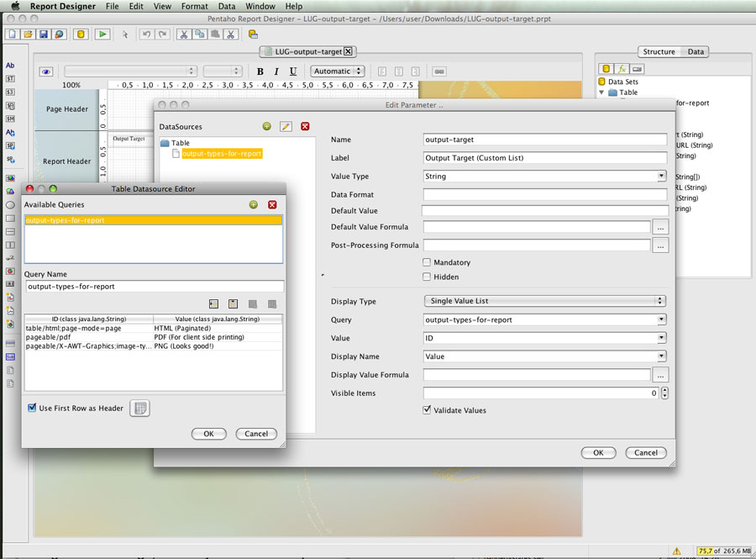Click the Visible Items stepper arrows
The height and width of the screenshot is (559, 756).
[x=665, y=393]
